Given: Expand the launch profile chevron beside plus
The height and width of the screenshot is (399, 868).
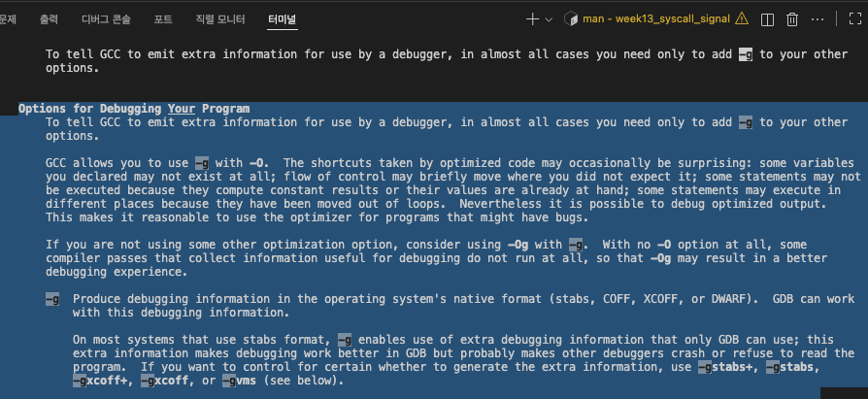Looking at the screenshot, I should pos(549,20).
